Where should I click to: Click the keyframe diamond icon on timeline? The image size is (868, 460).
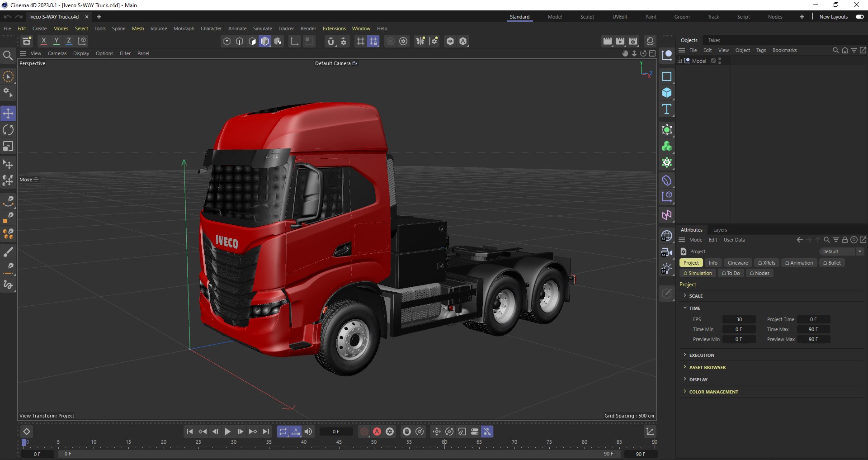click(x=27, y=432)
